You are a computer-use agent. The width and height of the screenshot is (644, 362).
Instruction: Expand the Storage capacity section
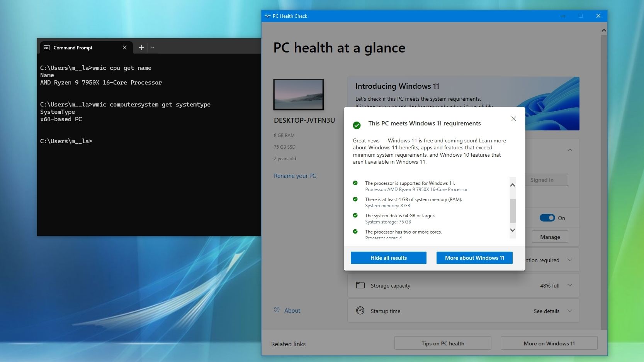point(570,286)
